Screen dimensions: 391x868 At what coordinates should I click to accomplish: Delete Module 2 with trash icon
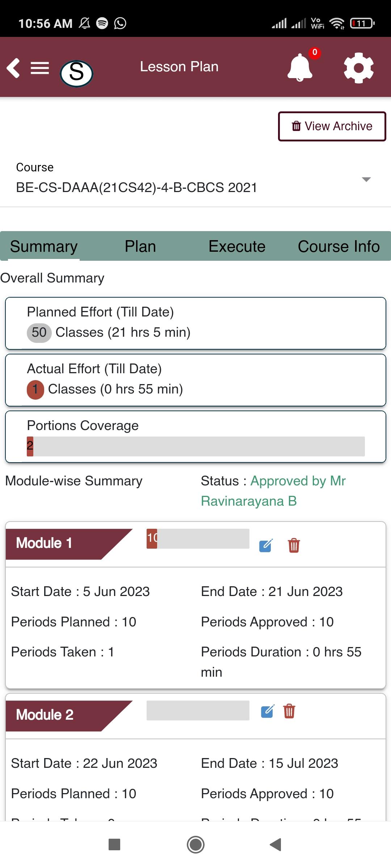coord(289,711)
